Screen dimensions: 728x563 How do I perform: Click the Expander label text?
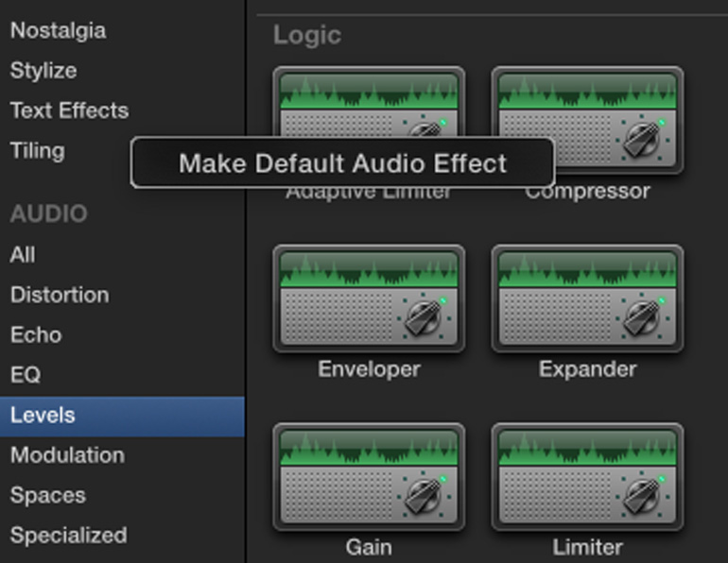[587, 369]
